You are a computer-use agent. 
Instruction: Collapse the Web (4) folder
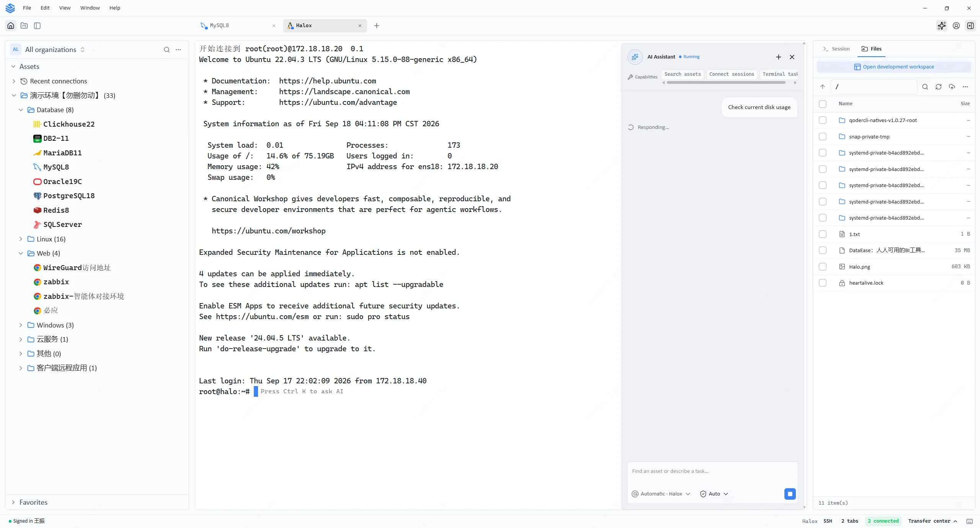click(21, 253)
